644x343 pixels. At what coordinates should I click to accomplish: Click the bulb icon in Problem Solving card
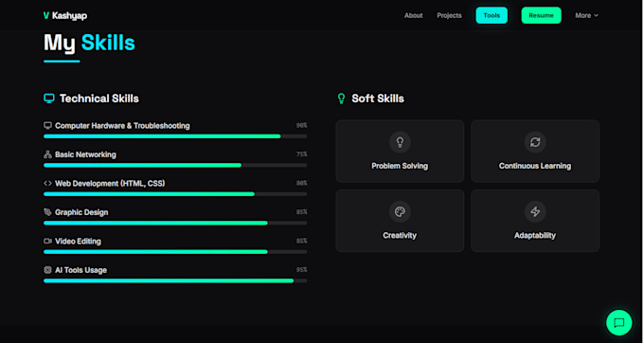pos(400,142)
